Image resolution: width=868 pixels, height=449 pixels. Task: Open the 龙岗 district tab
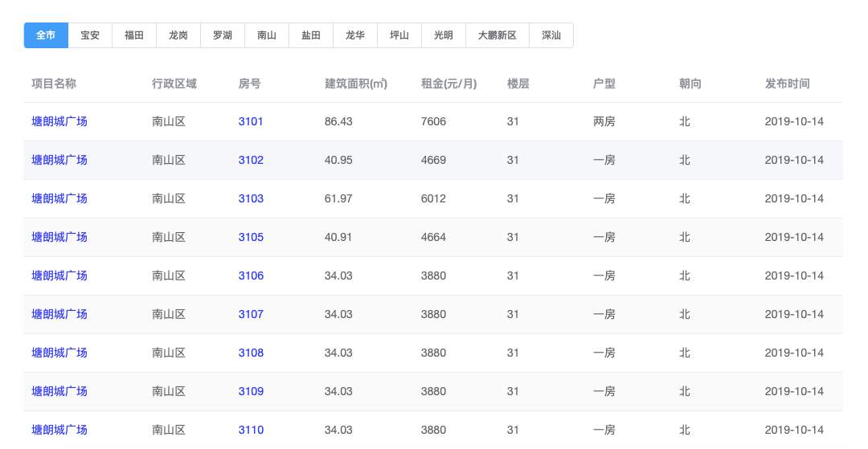tap(178, 35)
